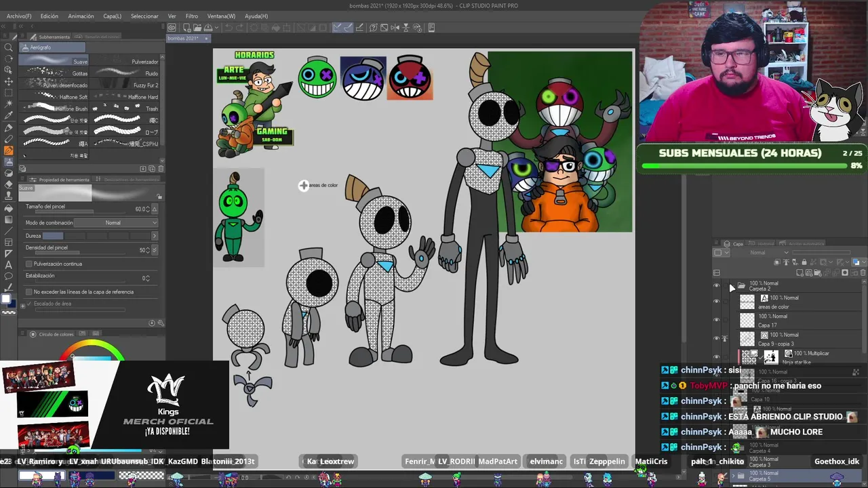
Task: Select the Aerógrafo sub tool group
Action: point(53,47)
